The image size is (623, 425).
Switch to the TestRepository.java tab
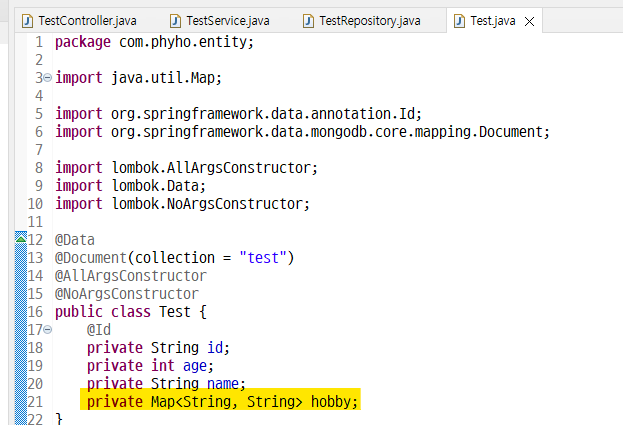point(362,21)
